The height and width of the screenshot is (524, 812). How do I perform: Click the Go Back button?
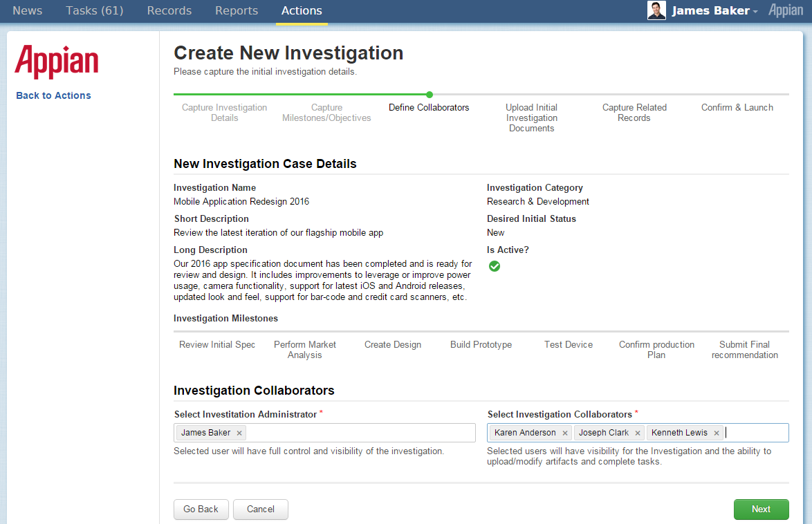coord(201,509)
